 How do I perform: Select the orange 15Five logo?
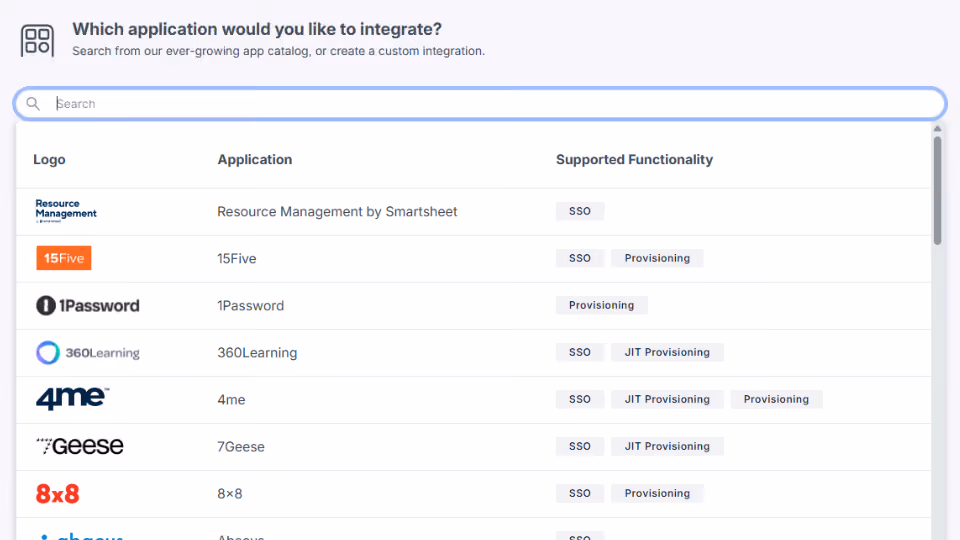coord(64,258)
